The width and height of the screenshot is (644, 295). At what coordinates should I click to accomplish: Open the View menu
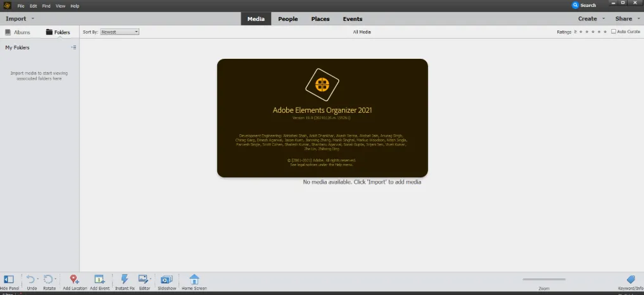(60, 6)
